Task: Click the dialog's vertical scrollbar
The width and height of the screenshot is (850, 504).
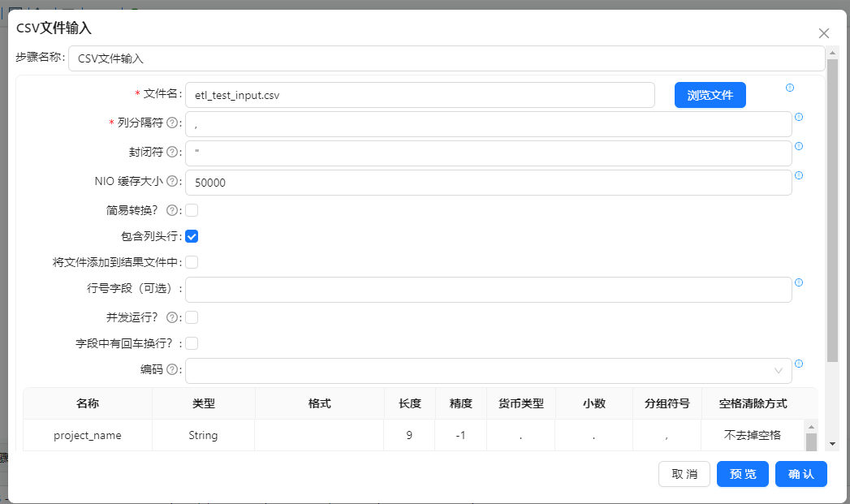Action: click(832, 211)
